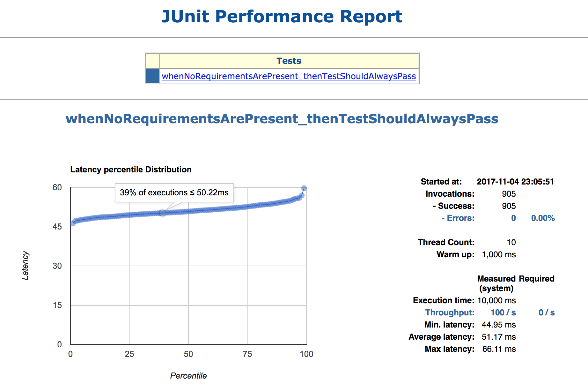The height and width of the screenshot is (392, 588).
Task: Click the x-axis tick label '25'
Action: 129,354
